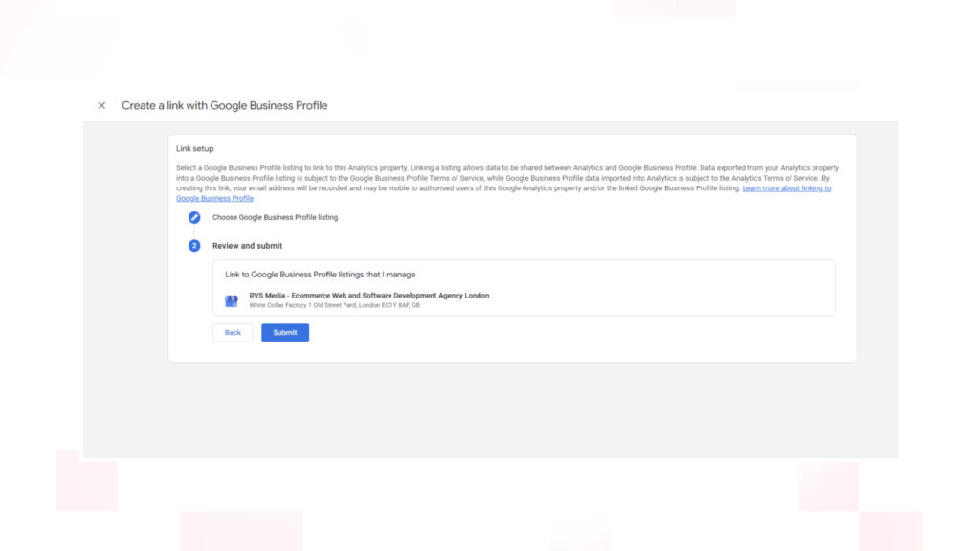Open Learn more about linking link
This screenshot has width=980, height=551.
787,188
